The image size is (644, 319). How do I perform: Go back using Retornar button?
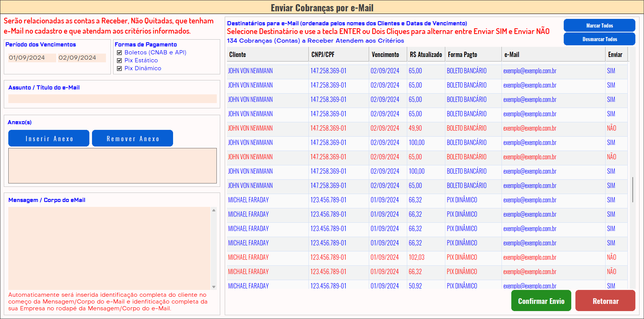(x=605, y=301)
